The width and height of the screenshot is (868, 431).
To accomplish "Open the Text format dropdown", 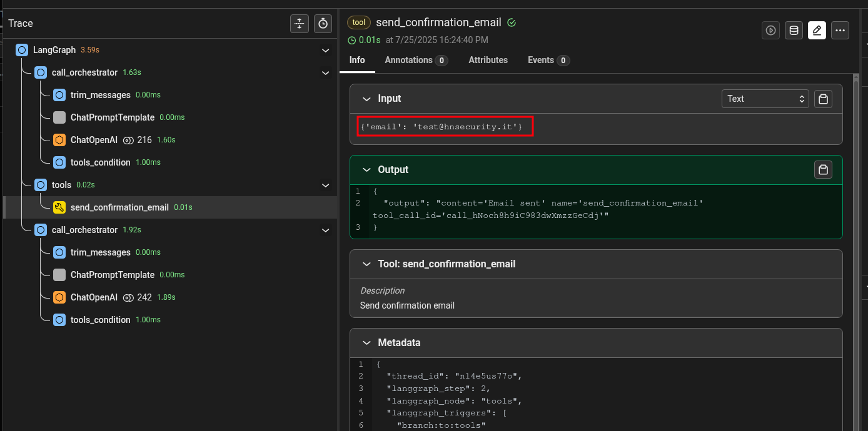I will [765, 99].
